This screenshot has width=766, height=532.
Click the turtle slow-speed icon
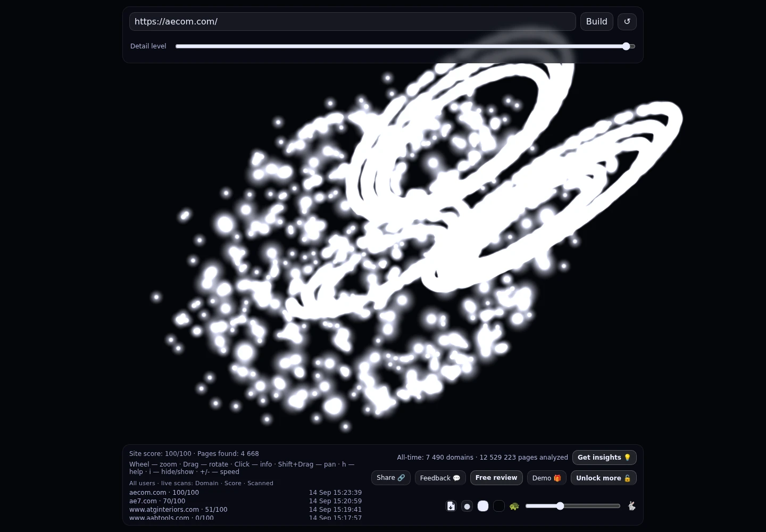pos(514,506)
